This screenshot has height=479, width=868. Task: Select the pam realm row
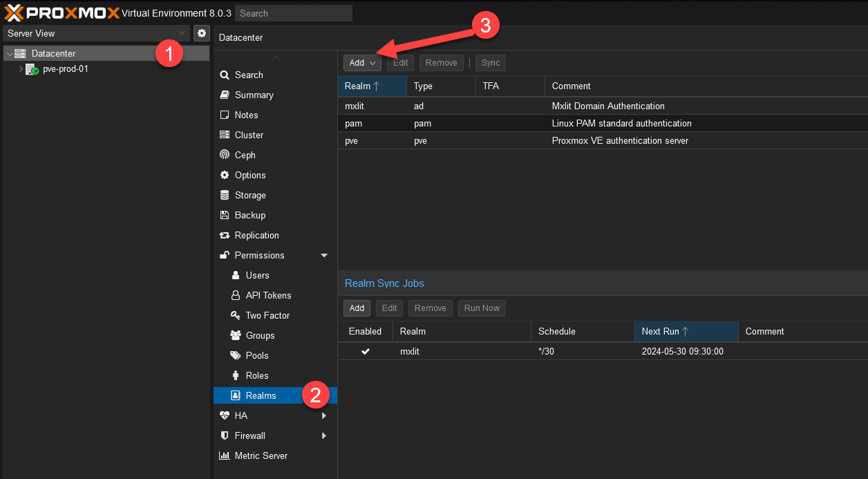coord(601,124)
